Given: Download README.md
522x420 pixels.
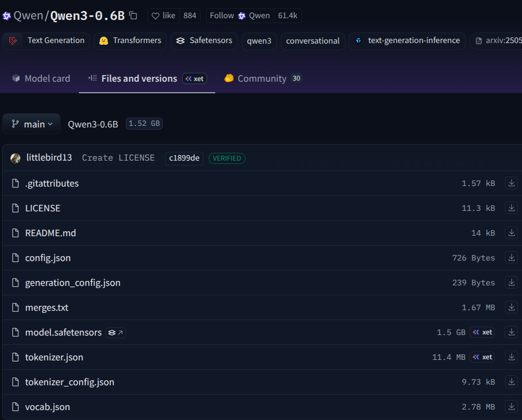Looking at the screenshot, I should [x=512, y=233].
